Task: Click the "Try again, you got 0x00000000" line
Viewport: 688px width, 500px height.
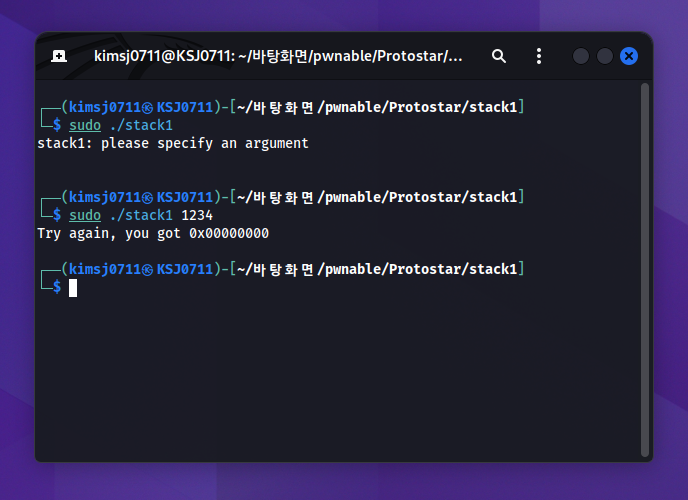Action: tap(153, 233)
